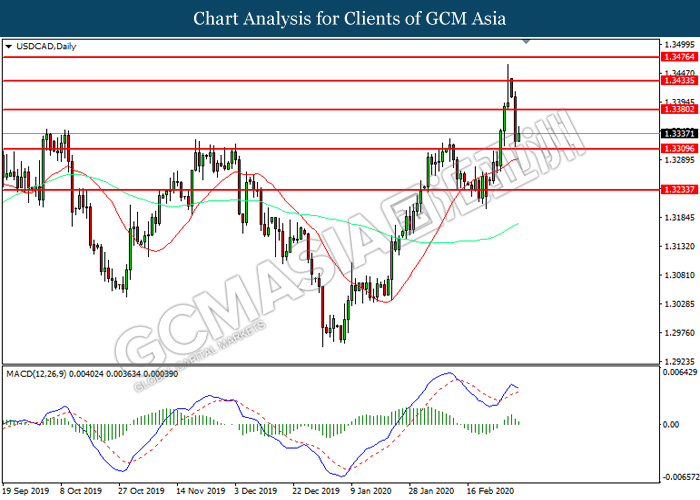Click the chart shift triangle marker at top

(526, 42)
